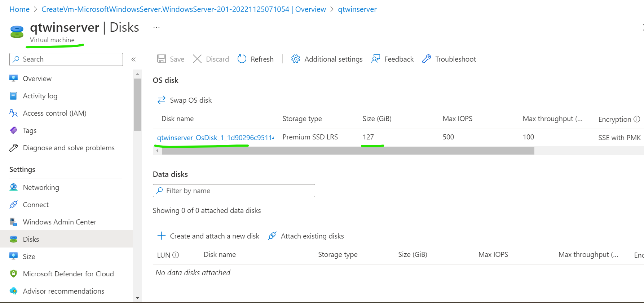Click the Save disk icon

162,59
